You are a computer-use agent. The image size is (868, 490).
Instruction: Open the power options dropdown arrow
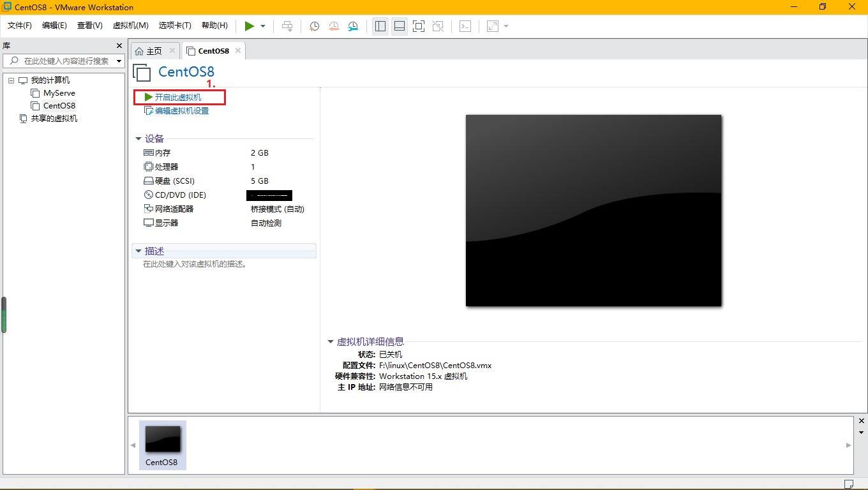click(x=263, y=26)
